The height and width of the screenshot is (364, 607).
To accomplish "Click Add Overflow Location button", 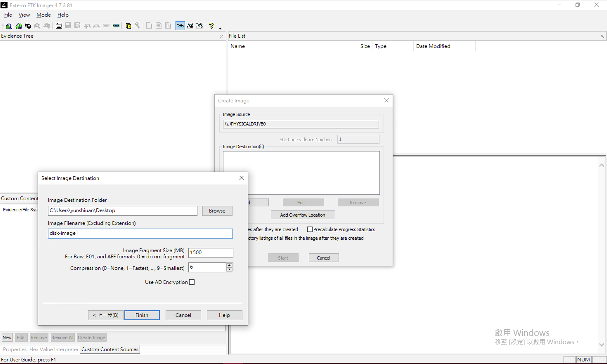I will pos(302,215).
